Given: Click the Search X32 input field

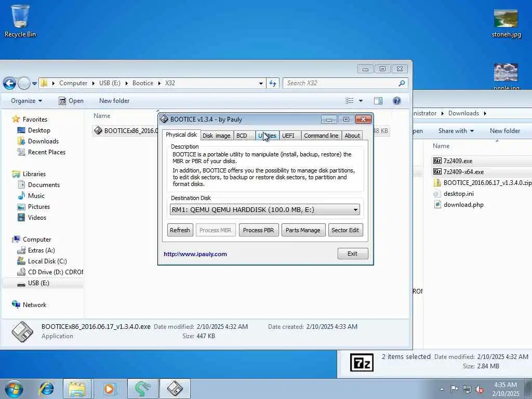Looking at the screenshot, I should pos(345,83).
